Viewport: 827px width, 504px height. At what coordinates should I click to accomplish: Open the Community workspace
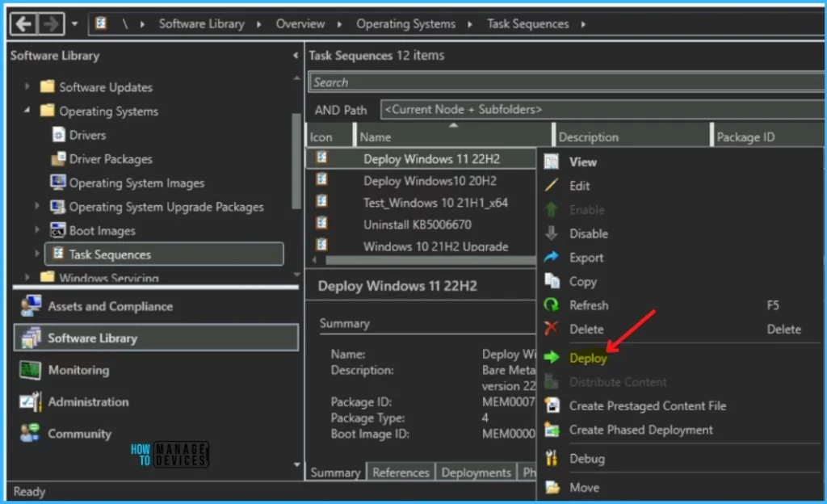[x=156, y=434]
